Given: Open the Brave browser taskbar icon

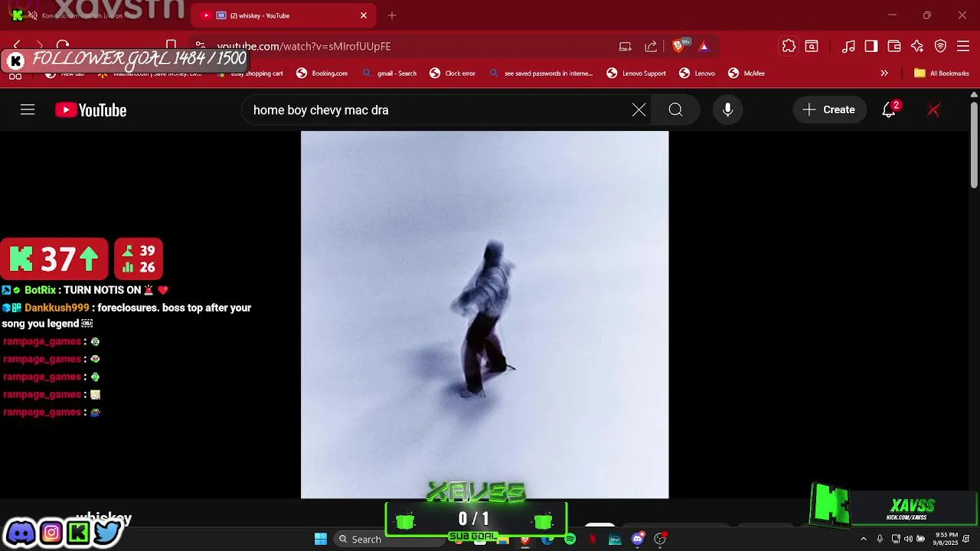Looking at the screenshot, I should coord(524,540).
